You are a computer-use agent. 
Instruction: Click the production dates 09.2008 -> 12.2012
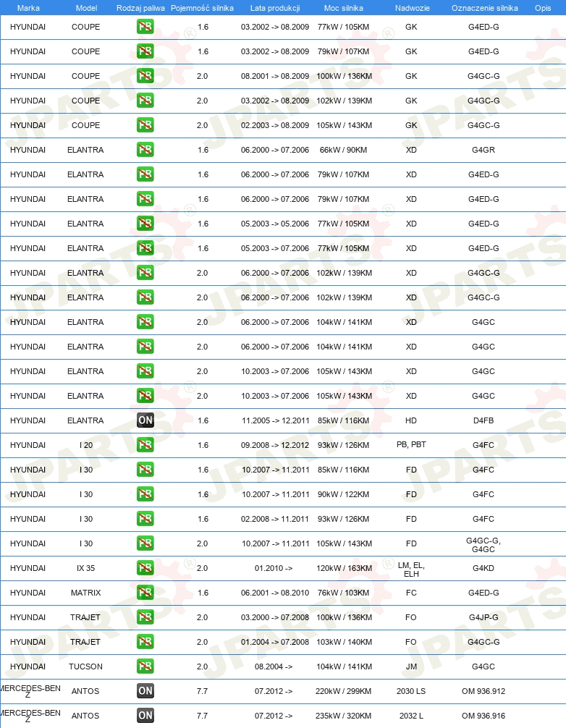(275, 445)
